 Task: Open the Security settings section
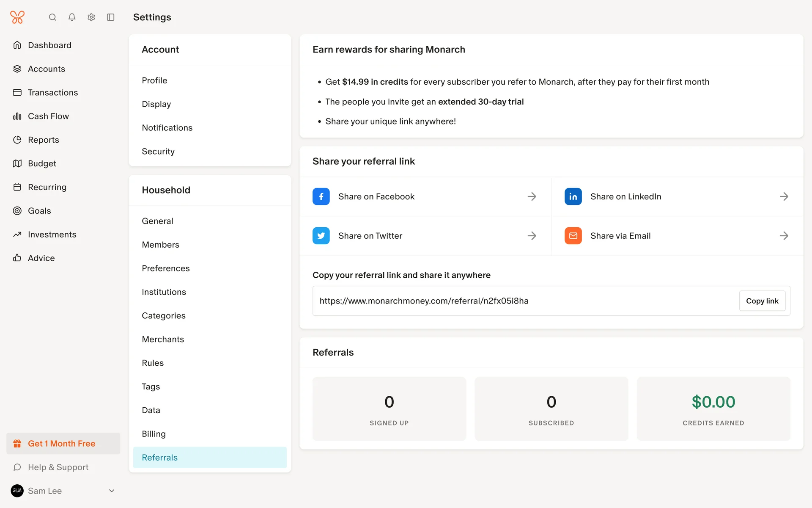158,152
